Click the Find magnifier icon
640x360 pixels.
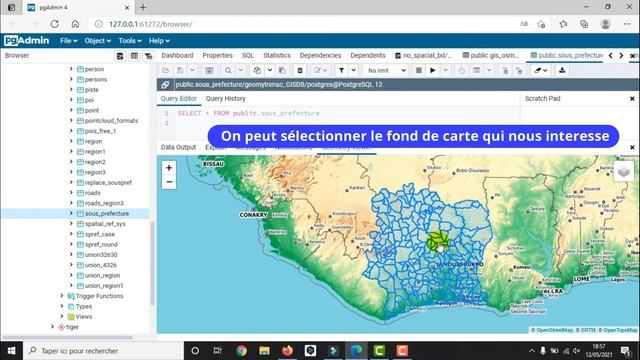pos(228,70)
